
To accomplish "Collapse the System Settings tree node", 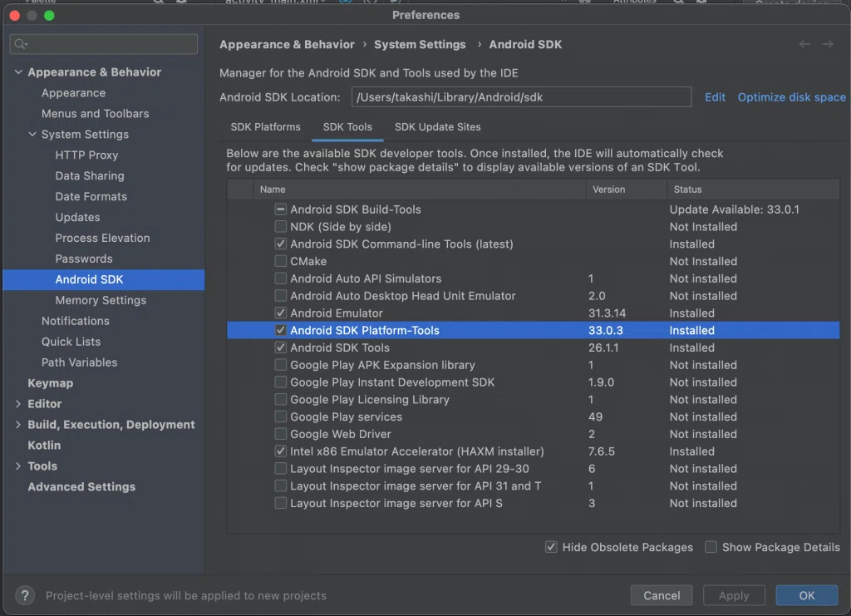I will pyautogui.click(x=32, y=134).
